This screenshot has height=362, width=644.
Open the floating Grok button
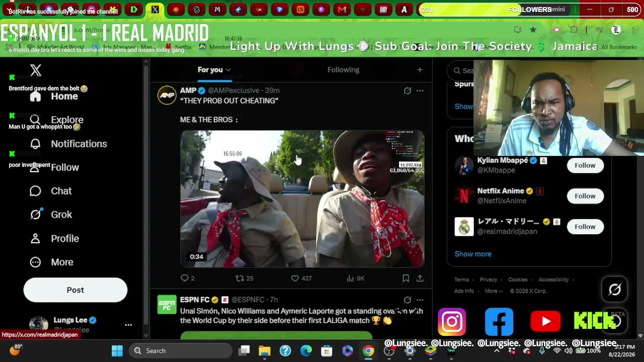[x=615, y=289]
